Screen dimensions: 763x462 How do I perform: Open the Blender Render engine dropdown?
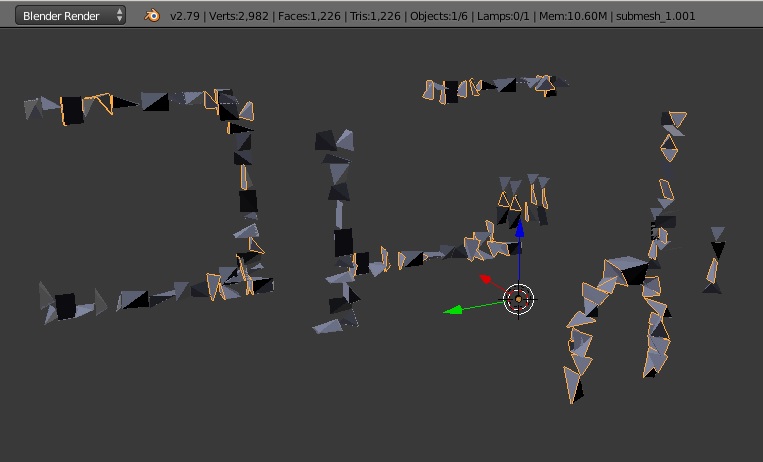[70, 16]
